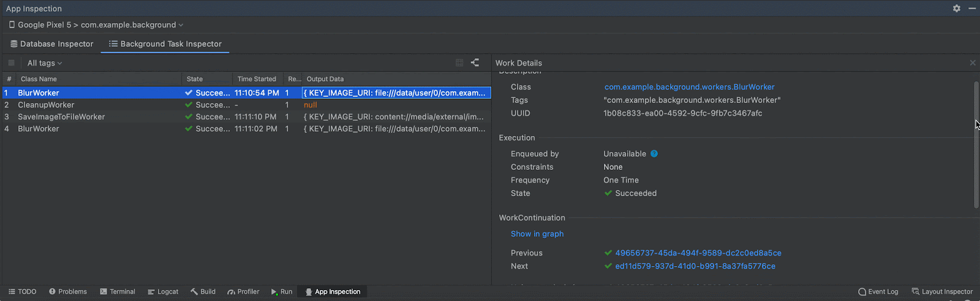Open the TODO tool window
This screenshot has width=980, height=301.
(x=22, y=292)
